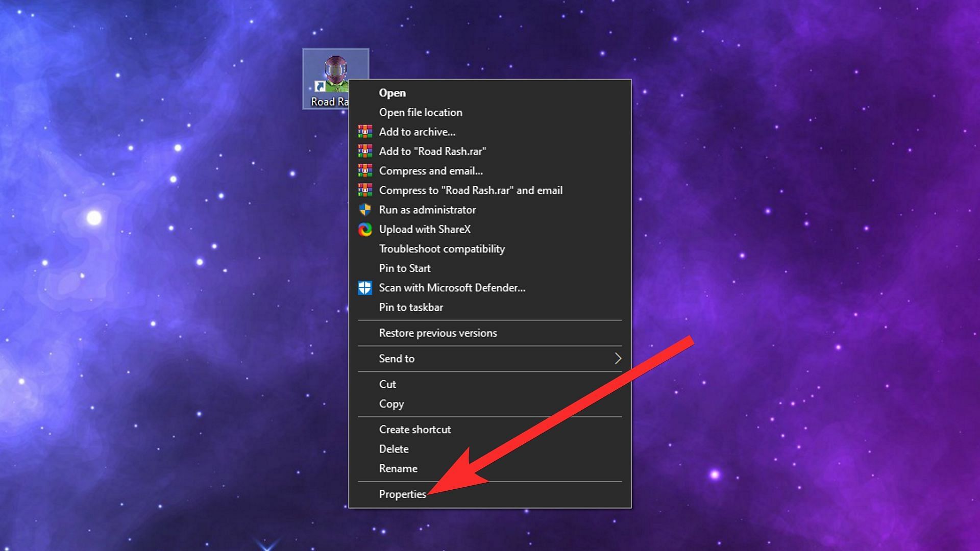Click the 'Properties' option at bottom
The image size is (980, 551).
pos(402,494)
